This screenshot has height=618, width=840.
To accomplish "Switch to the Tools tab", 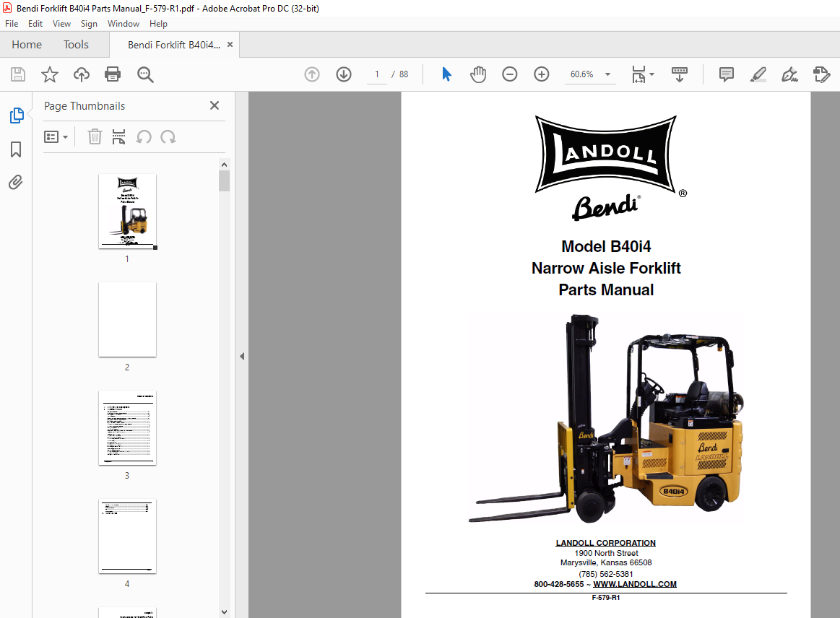I will tap(76, 45).
